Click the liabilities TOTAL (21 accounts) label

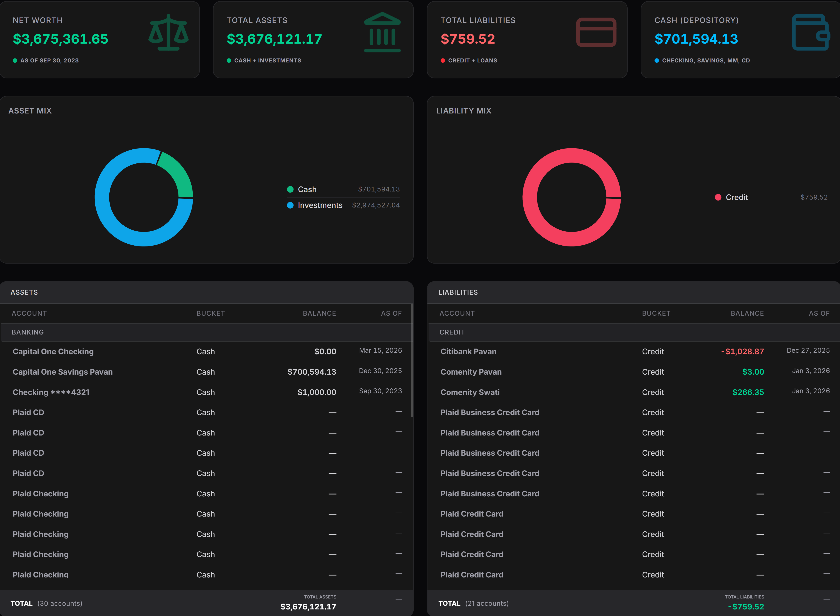tap(473, 603)
